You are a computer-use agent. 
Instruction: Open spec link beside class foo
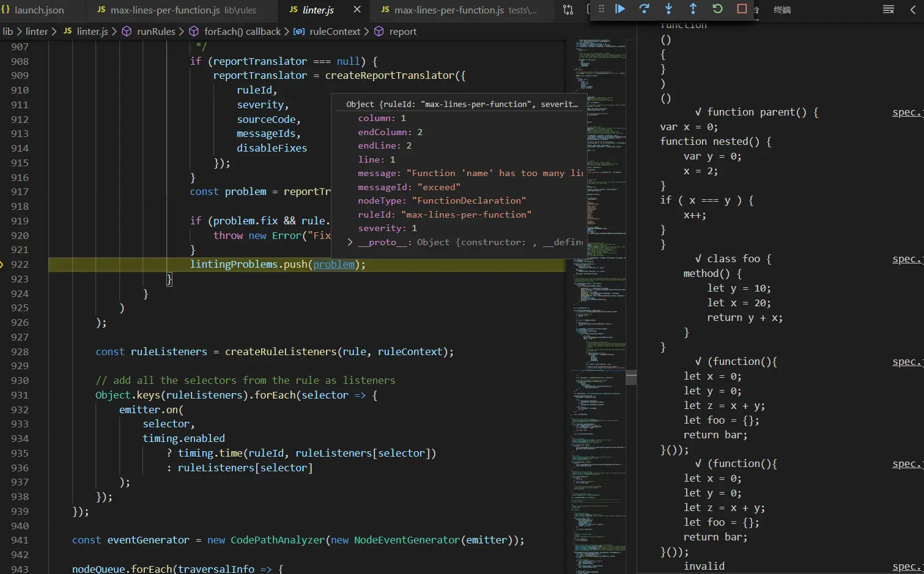coord(907,259)
